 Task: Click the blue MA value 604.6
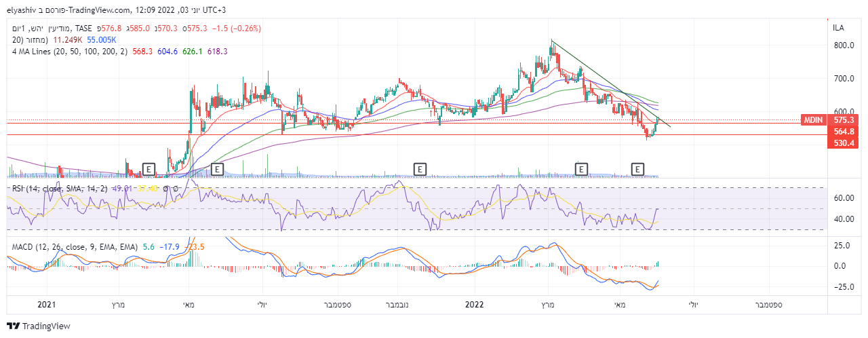pos(167,51)
